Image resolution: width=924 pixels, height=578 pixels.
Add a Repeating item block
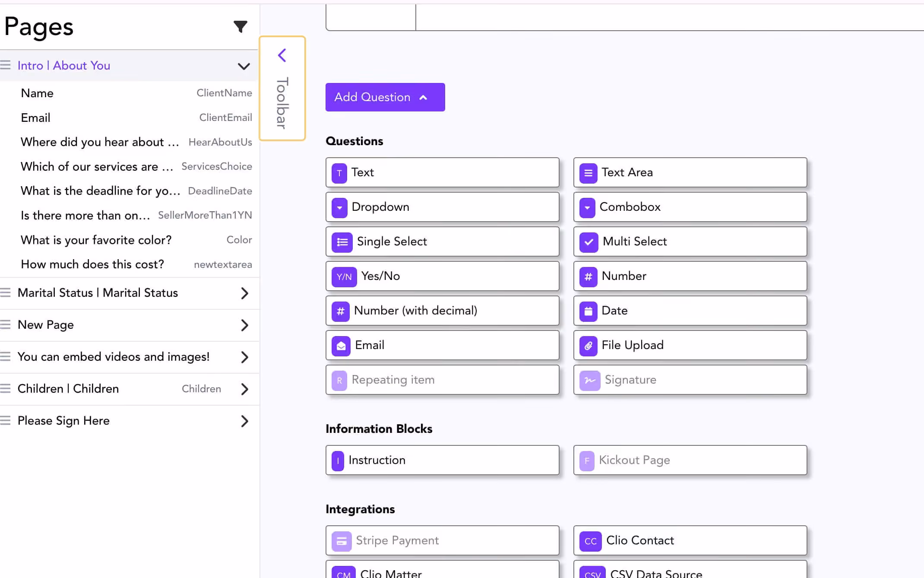[x=442, y=380]
